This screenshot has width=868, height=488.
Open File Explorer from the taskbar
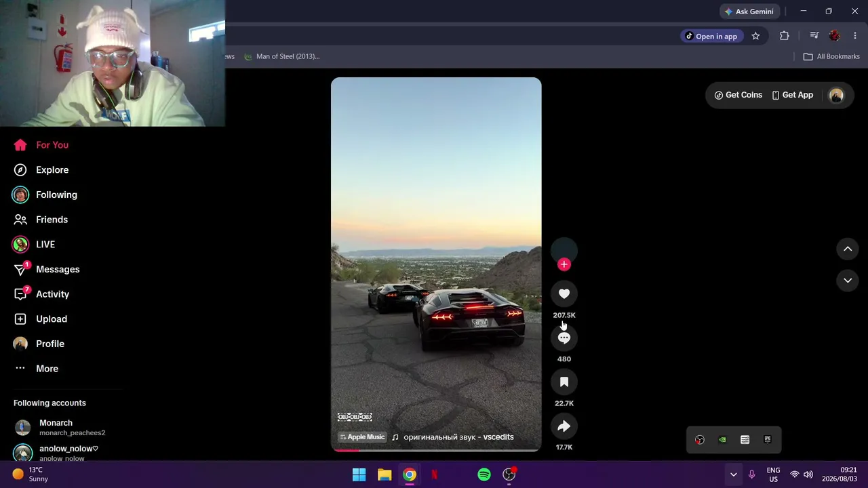384,475
